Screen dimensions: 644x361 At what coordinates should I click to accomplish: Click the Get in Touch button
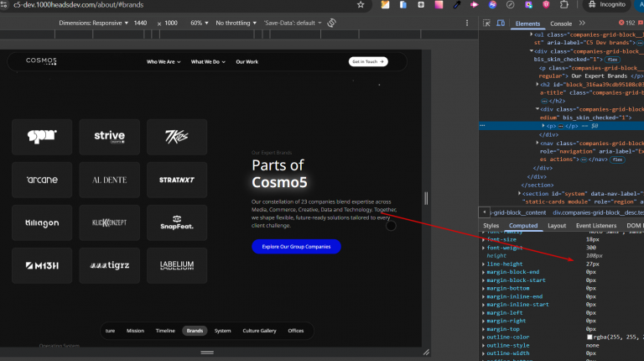pos(368,61)
